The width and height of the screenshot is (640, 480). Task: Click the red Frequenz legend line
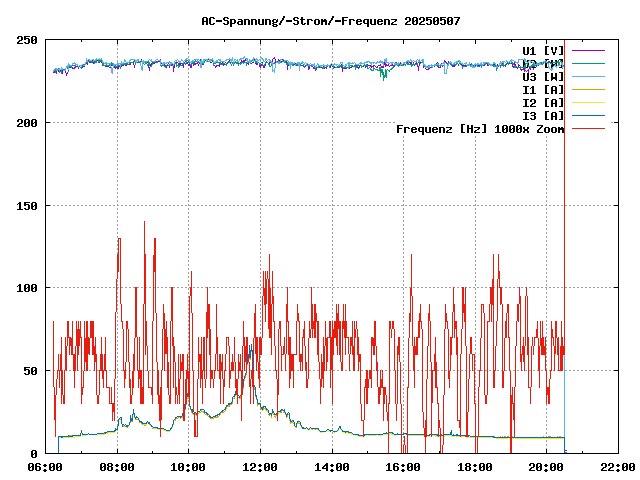click(x=589, y=128)
